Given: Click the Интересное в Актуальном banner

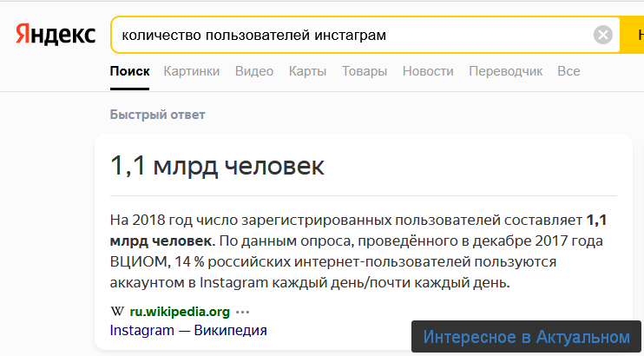Looking at the screenshot, I should [526, 337].
